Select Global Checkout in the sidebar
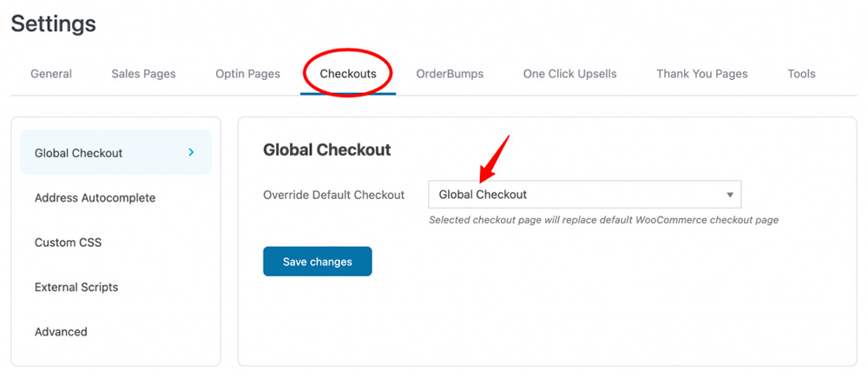 tap(115, 152)
